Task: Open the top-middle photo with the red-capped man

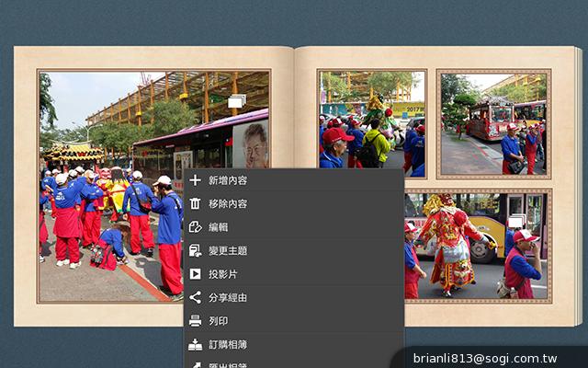Action: coord(372,120)
